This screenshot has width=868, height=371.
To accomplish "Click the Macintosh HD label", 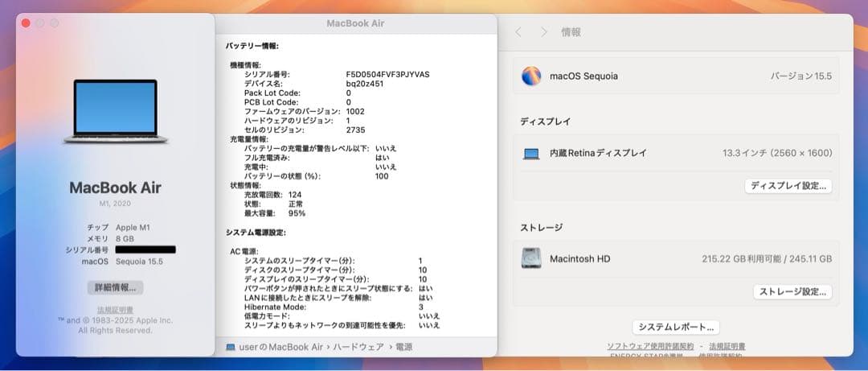I will pyautogui.click(x=580, y=258).
